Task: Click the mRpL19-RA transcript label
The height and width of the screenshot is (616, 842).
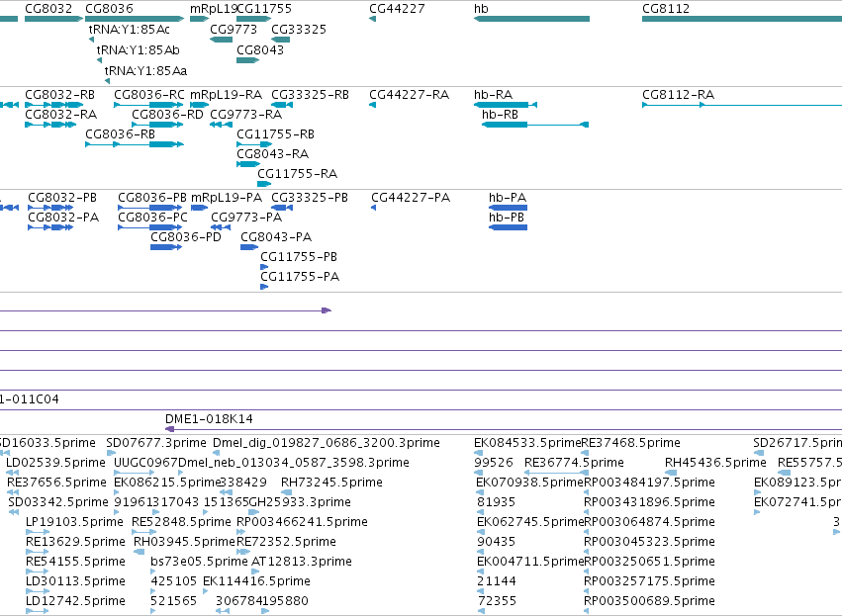Action: pos(226,95)
